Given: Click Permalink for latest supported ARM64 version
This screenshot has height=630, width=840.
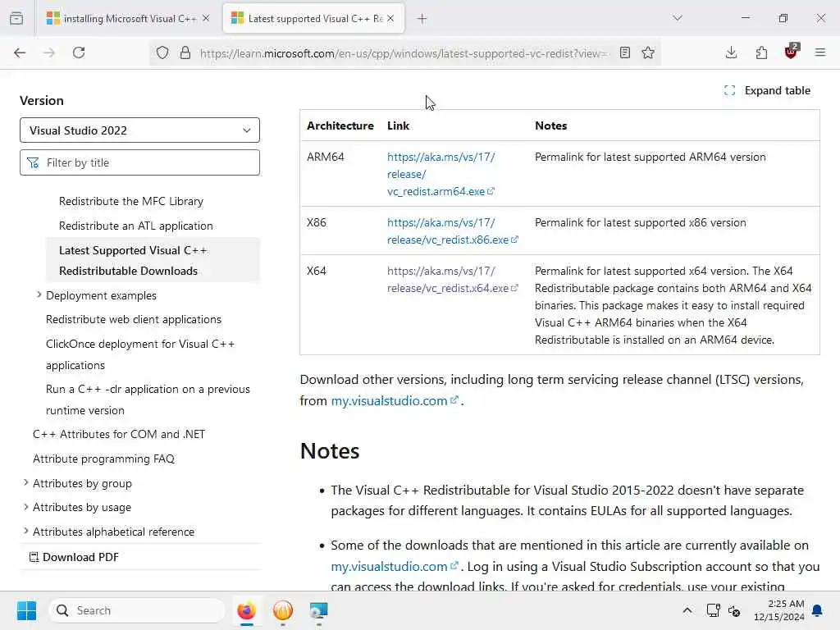Looking at the screenshot, I should pos(651,157).
